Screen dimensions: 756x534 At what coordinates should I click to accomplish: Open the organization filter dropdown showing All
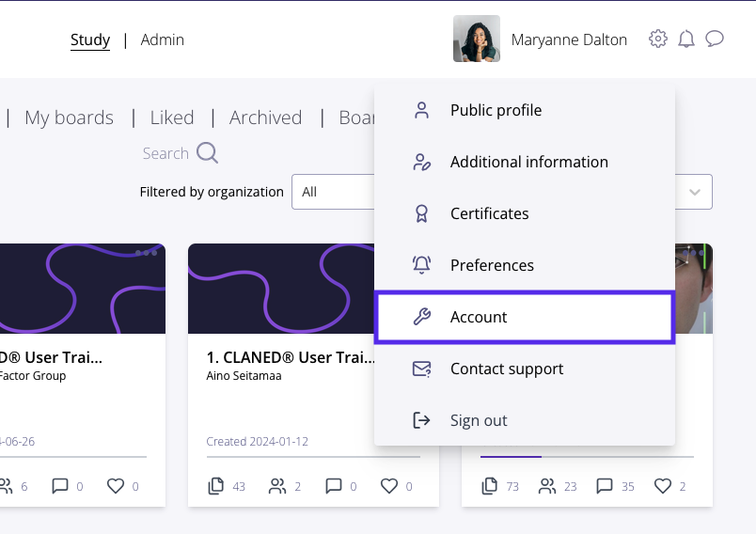coord(333,192)
